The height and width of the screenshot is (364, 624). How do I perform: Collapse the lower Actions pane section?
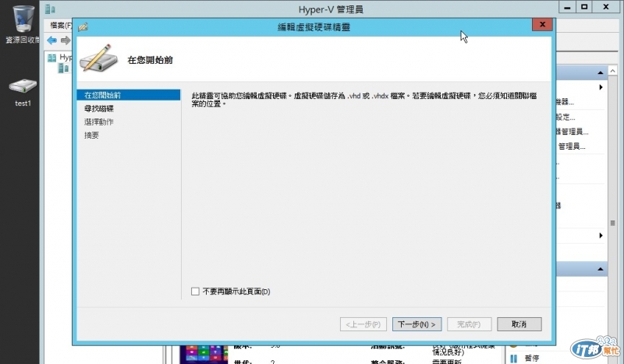[600, 270]
